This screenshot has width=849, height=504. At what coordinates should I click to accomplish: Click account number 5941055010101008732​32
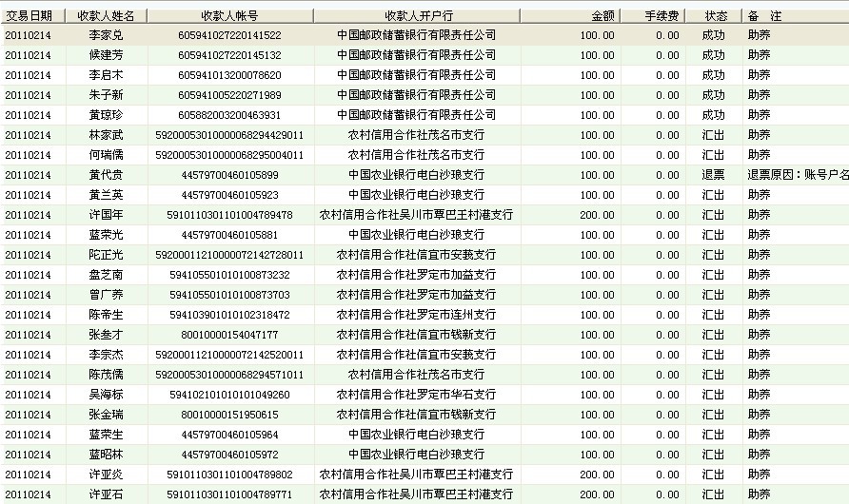229,275
